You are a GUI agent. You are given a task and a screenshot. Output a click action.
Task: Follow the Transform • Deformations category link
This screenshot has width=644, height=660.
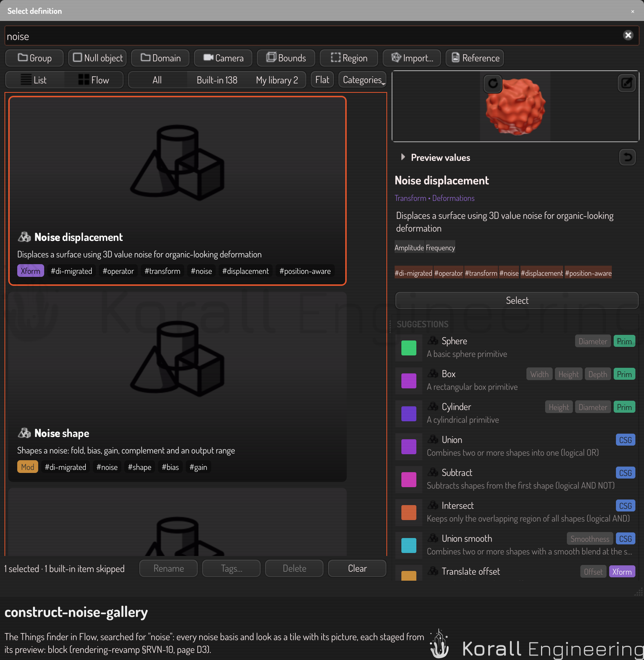coord(434,198)
